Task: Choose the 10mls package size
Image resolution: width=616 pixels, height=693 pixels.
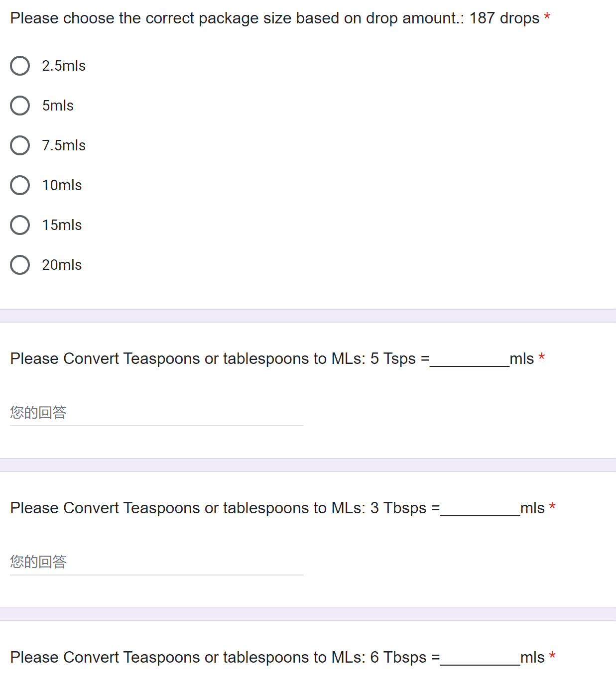Action: (20, 185)
